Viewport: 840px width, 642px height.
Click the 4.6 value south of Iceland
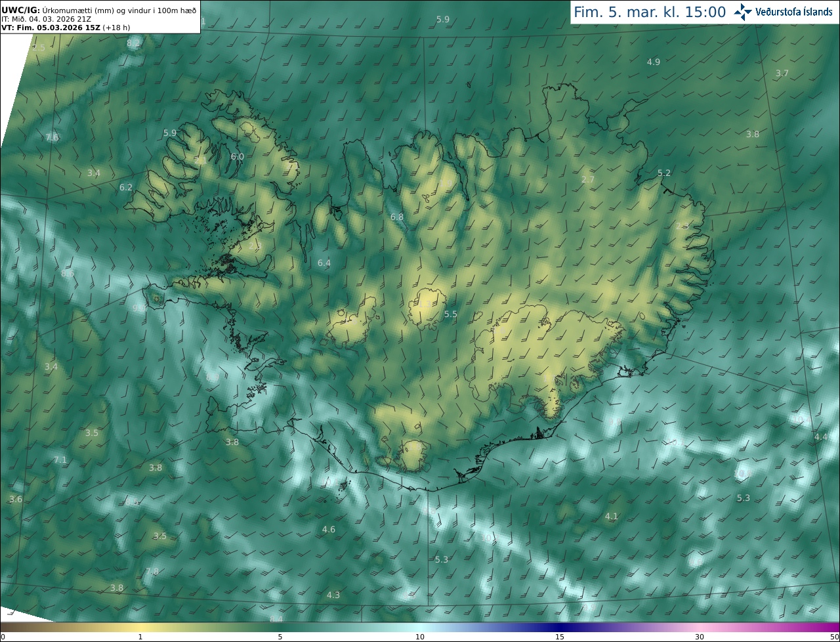tap(329, 529)
